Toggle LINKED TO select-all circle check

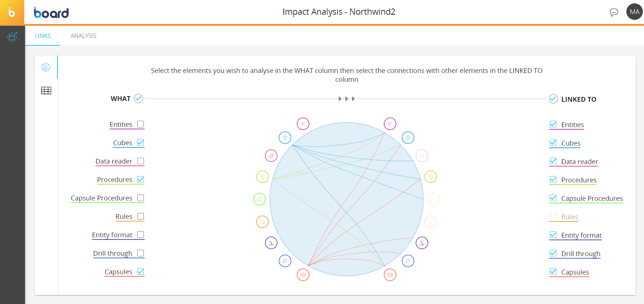553,99
